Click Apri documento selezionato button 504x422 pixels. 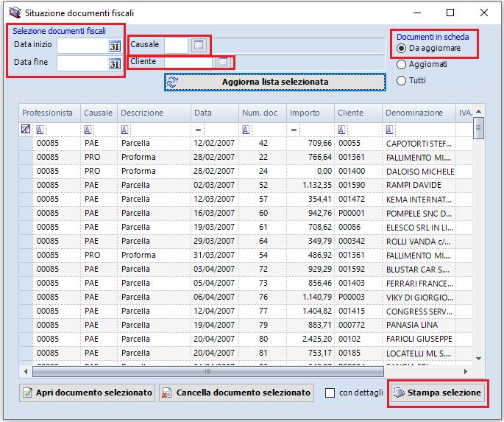(x=87, y=393)
